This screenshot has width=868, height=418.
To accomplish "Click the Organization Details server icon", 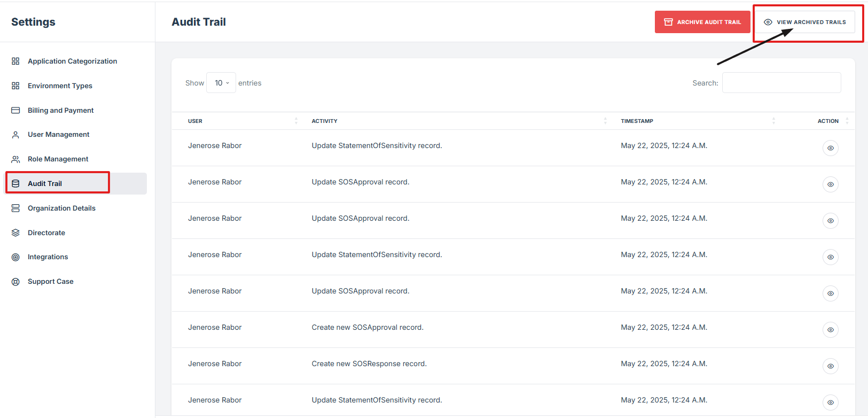I will (x=15, y=208).
